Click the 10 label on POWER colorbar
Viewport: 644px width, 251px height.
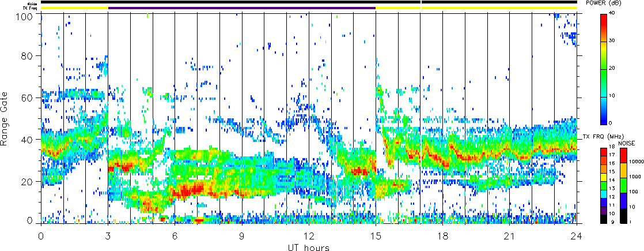[612, 95]
